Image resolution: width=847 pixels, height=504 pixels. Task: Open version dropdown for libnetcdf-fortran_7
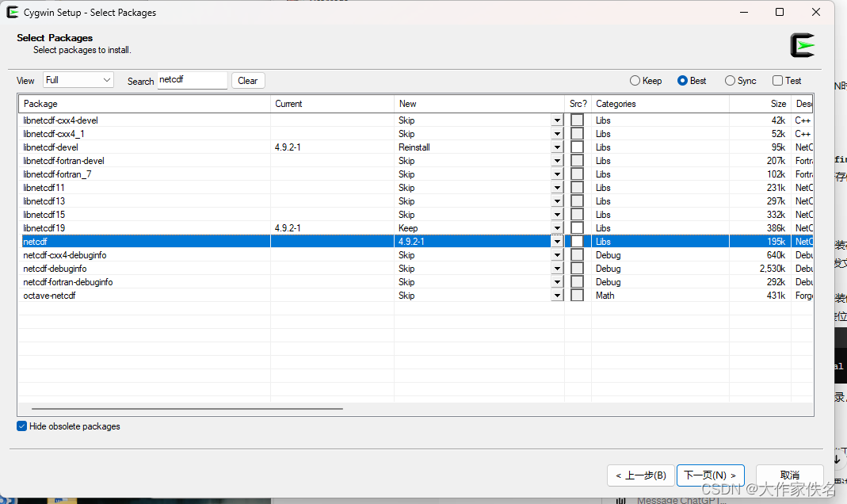pos(557,174)
